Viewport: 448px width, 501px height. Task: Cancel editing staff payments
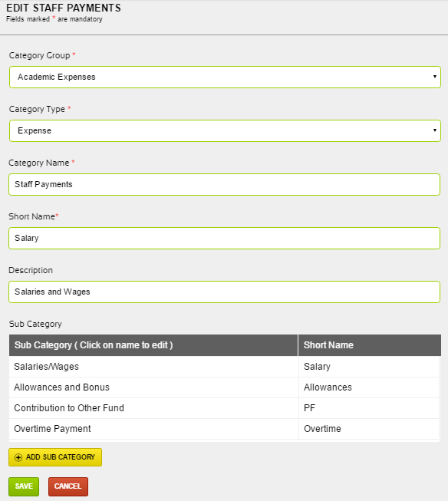[68, 486]
